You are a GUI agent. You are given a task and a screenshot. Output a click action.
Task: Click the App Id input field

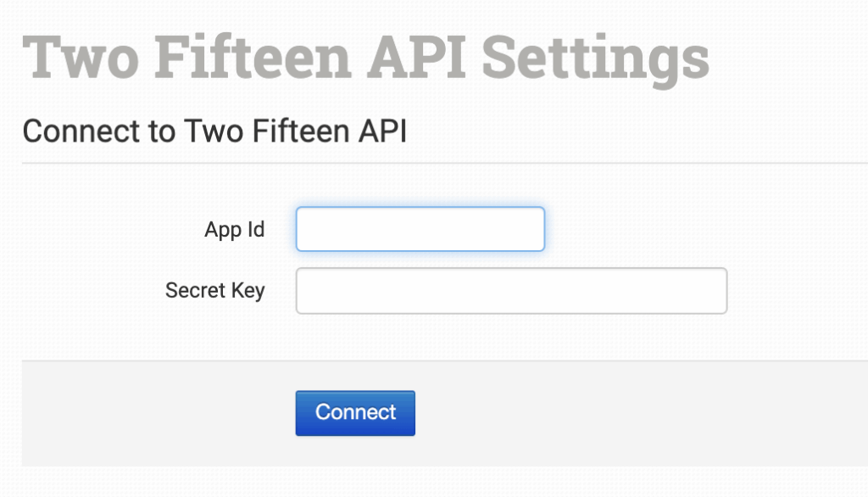[x=420, y=229]
